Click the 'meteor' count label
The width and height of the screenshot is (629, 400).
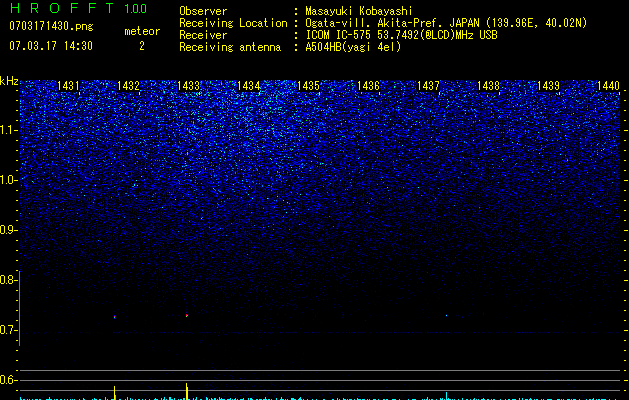point(142,31)
